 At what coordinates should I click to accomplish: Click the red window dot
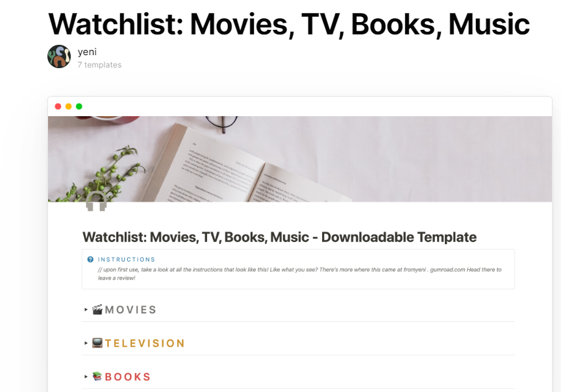58,106
